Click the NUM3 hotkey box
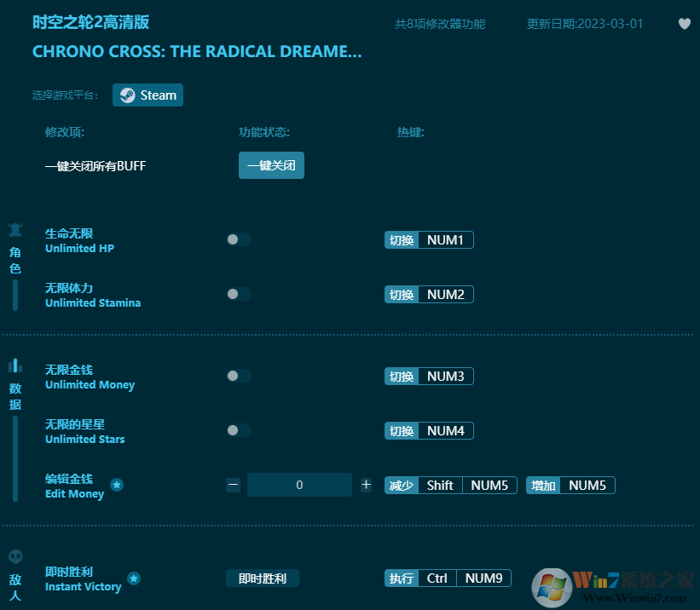 click(429, 377)
